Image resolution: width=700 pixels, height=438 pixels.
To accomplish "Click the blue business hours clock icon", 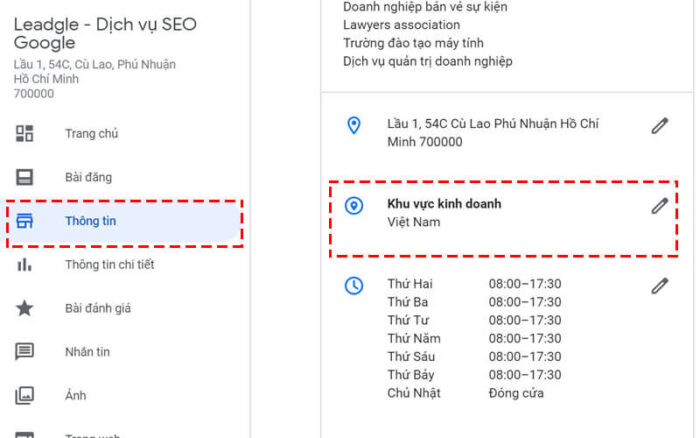I will click(x=354, y=286).
